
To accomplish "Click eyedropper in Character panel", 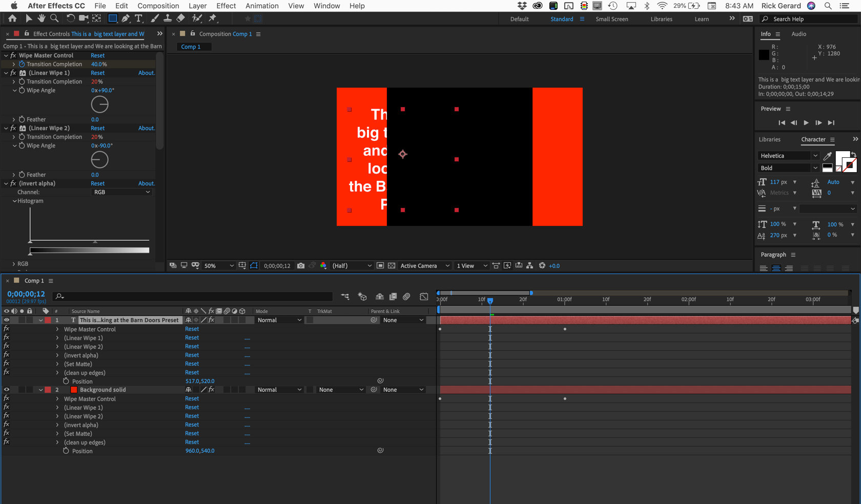I will coord(828,156).
